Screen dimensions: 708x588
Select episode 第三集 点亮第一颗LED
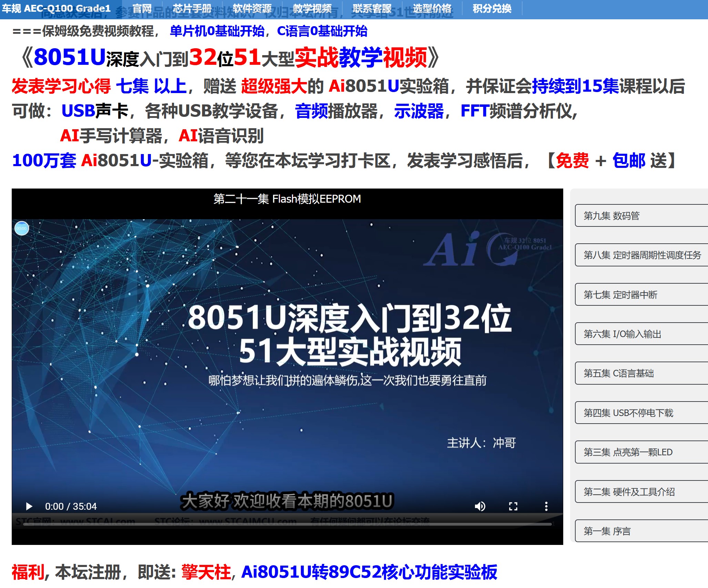tap(641, 452)
